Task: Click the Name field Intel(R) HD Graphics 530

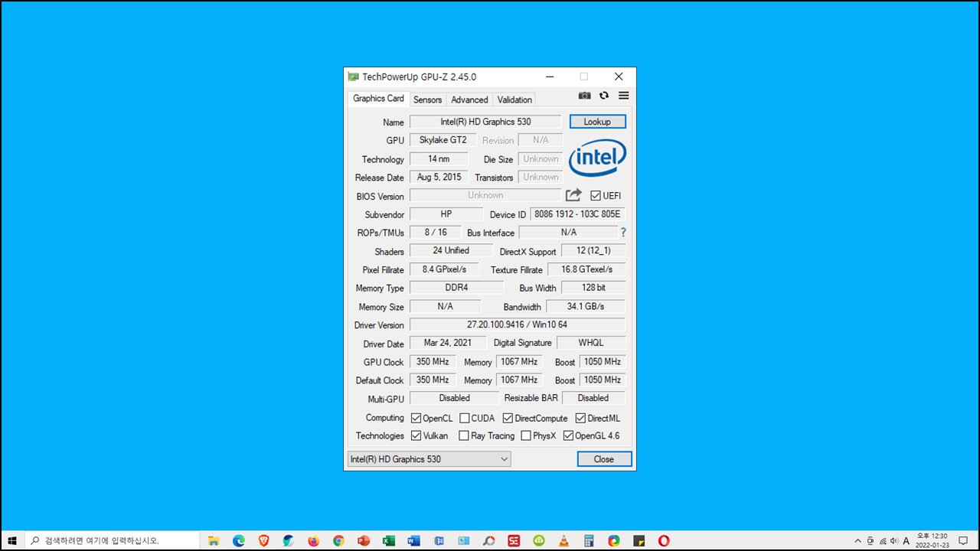Action: point(485,122)
